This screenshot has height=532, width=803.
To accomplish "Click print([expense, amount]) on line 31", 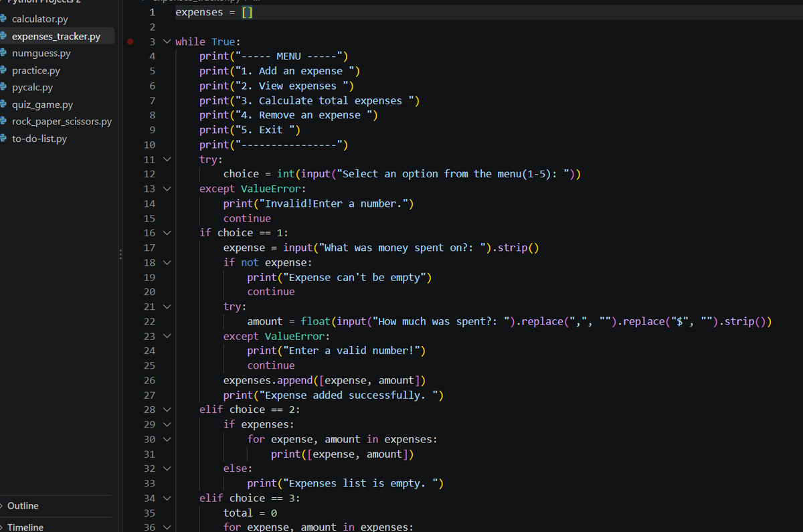I will click(x=343, y=454).
